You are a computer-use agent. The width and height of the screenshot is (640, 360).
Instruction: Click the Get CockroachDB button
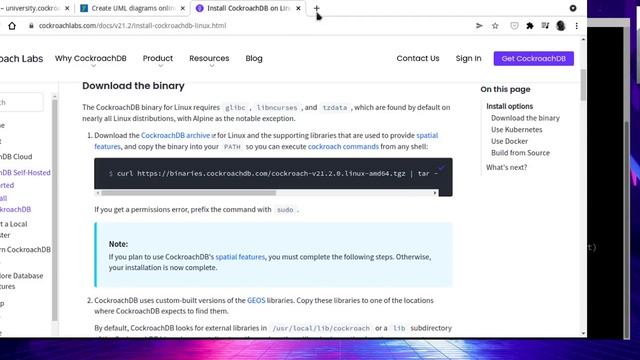point(533,58)
